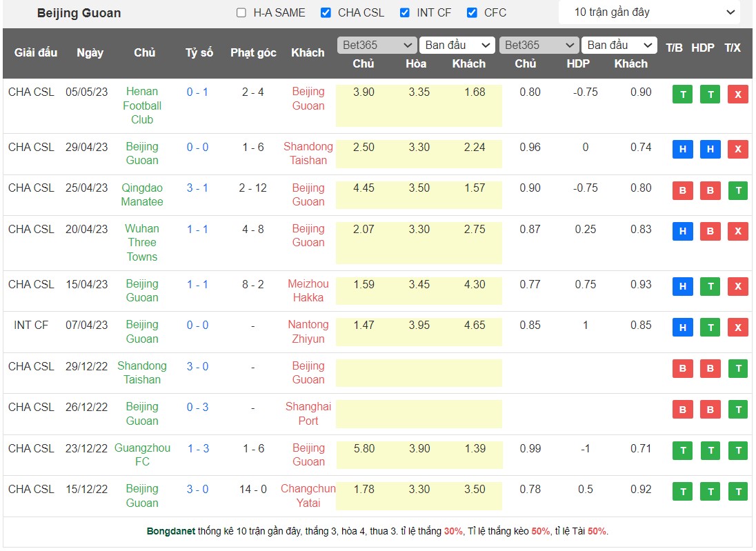Image resolution: width=756 pixels, height=551 pixels.
Task: Open the 3 - 1 score link for Qingdao Manatee
Action: pyautogui.click(x=197, y=188)
